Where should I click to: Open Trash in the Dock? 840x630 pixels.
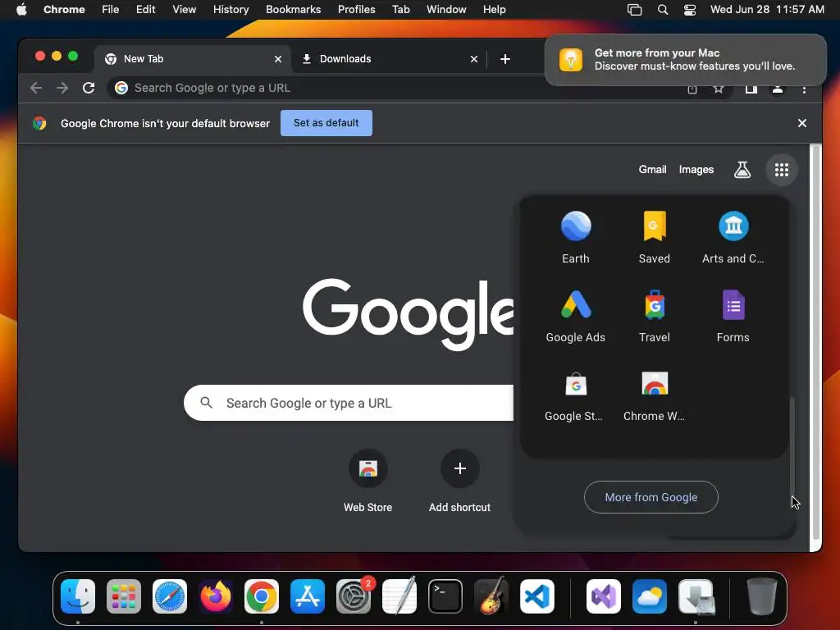762,596
